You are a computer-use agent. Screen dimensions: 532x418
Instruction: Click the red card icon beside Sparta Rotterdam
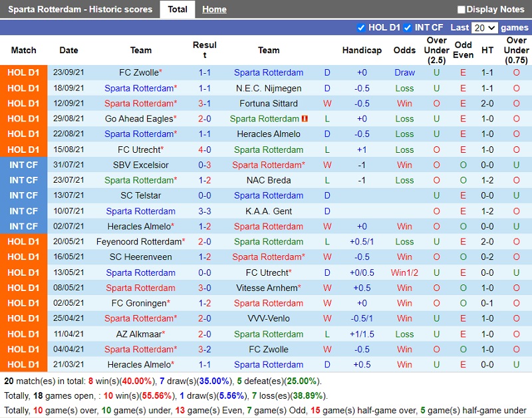(305, 119)
